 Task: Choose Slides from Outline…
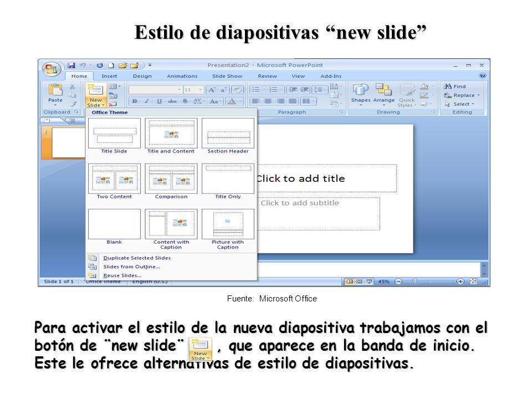(171, 267)
